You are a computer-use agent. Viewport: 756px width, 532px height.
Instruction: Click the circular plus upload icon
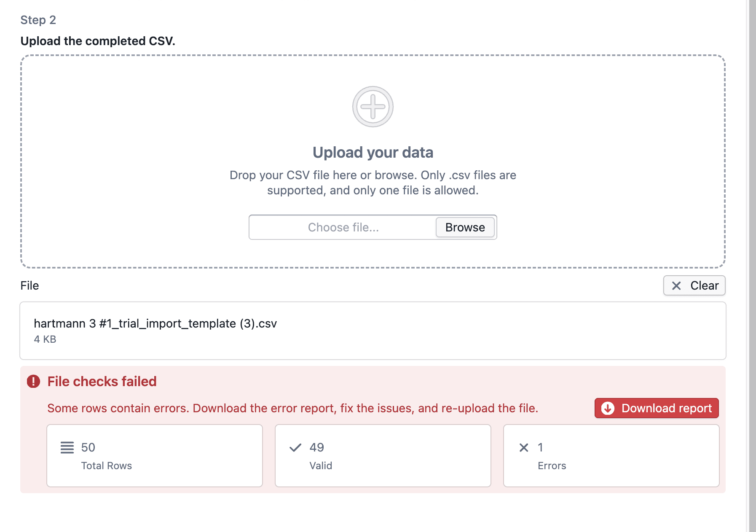[x=373, y=107]
